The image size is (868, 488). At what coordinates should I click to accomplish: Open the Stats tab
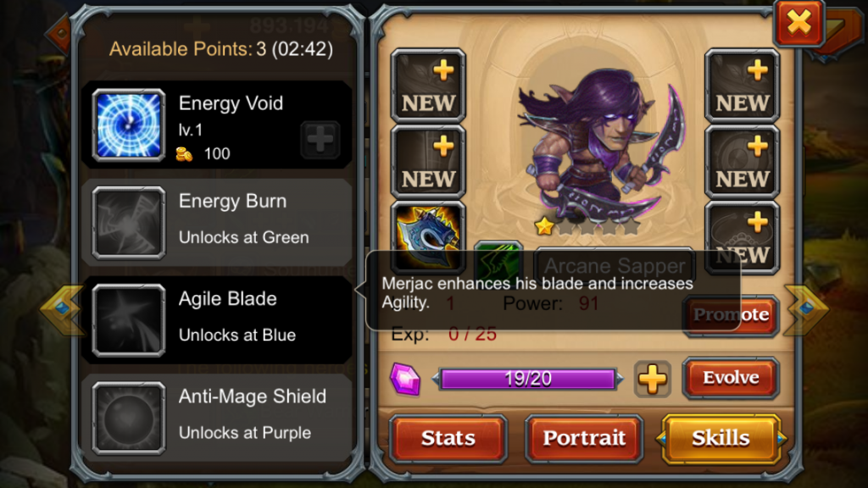tap(448, 438)
